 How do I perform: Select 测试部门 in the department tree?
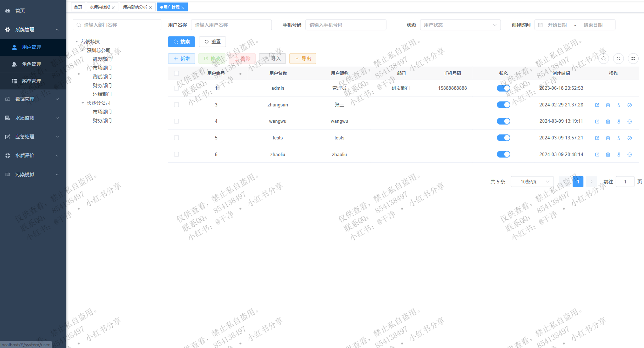[x=102, y=77]
